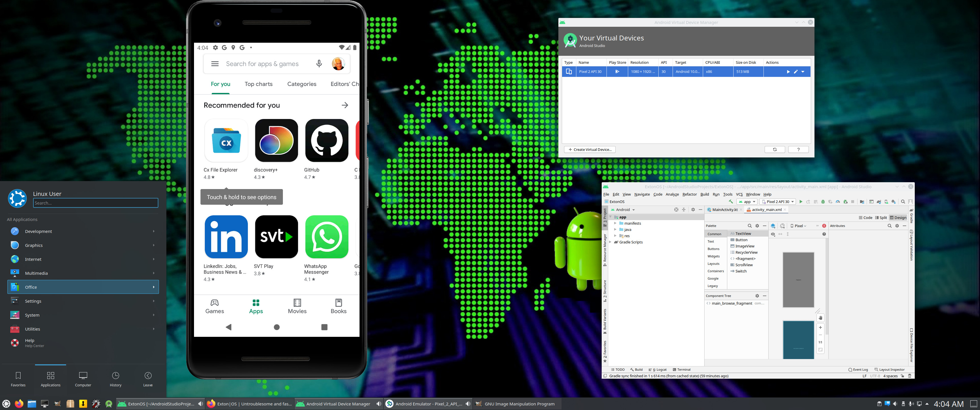Edit the Pixel 2 API 30 AVD with the pencil icon
The height and width of the screenshot is (410, 980).
point(795,71)
